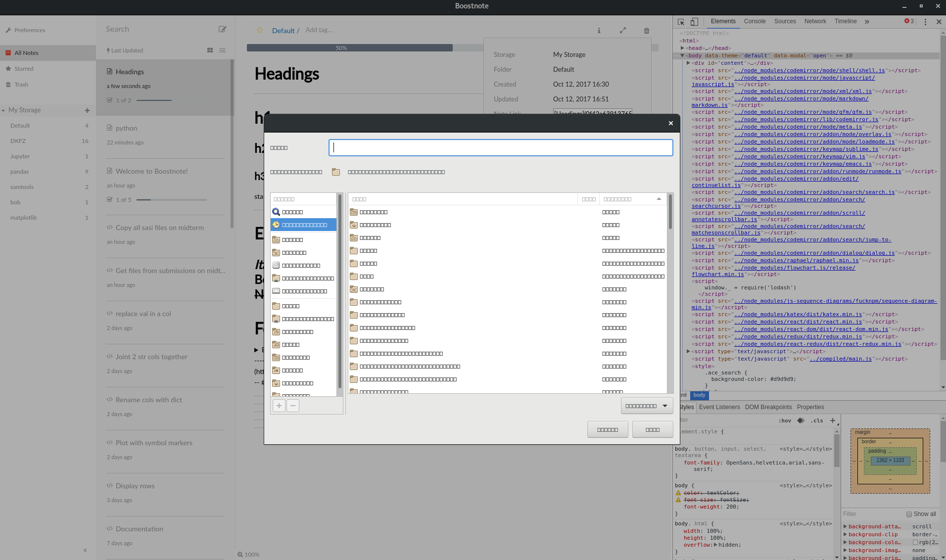Open the DOM Breakpoints tab
Screen dimensions: 946x560
[x=768, y=407]
